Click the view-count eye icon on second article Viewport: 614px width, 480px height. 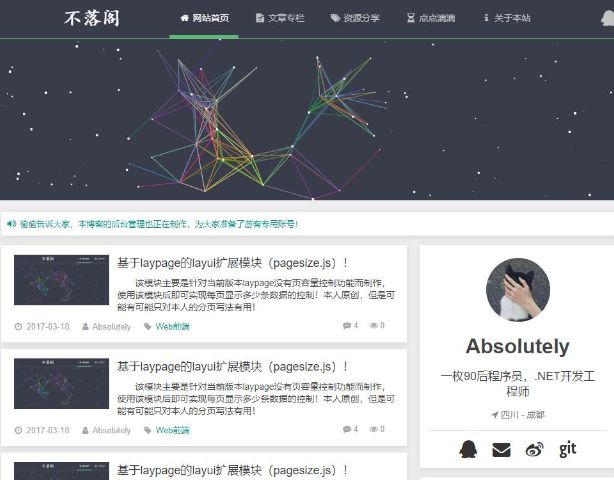coord(374,429)
